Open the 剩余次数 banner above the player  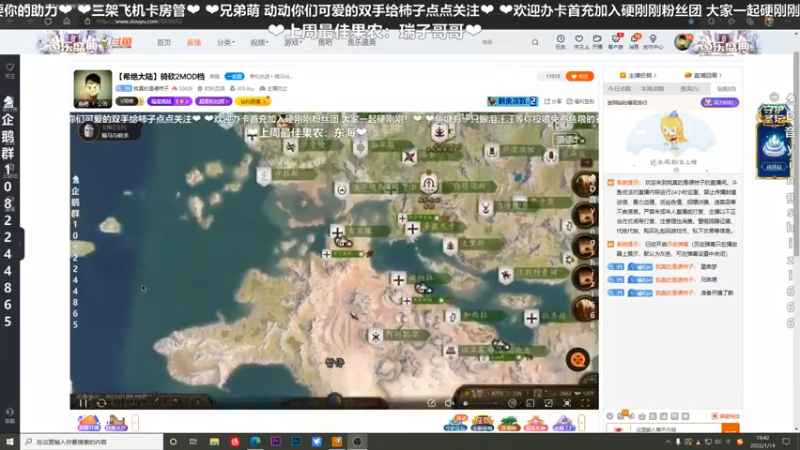(512, 102)
